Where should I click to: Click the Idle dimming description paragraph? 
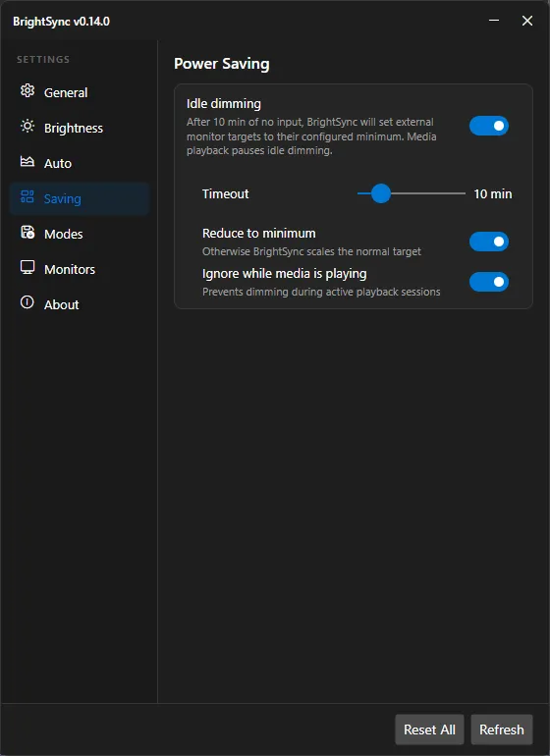pos(311,135)
